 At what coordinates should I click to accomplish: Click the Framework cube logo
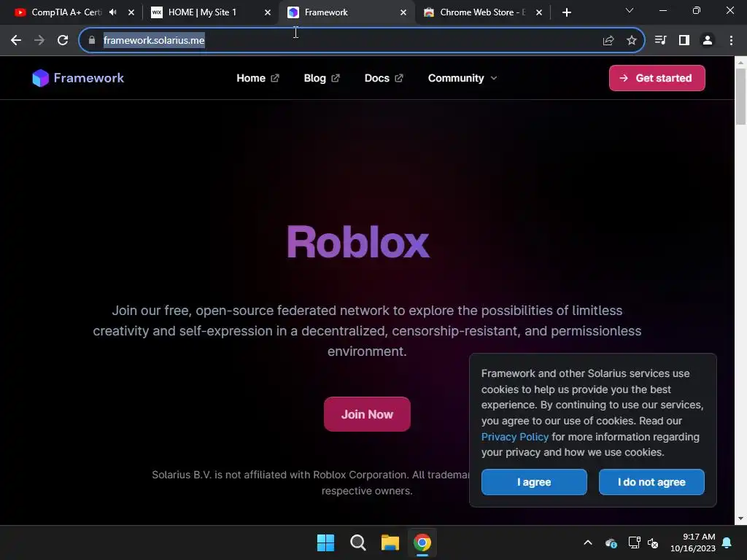(x=41, y=78)
